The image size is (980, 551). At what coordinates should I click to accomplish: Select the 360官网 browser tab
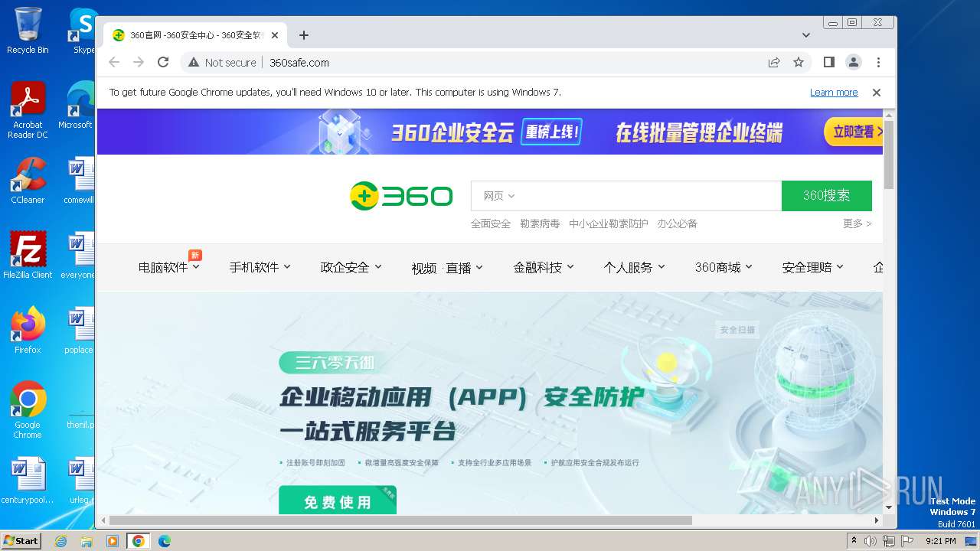195,35
